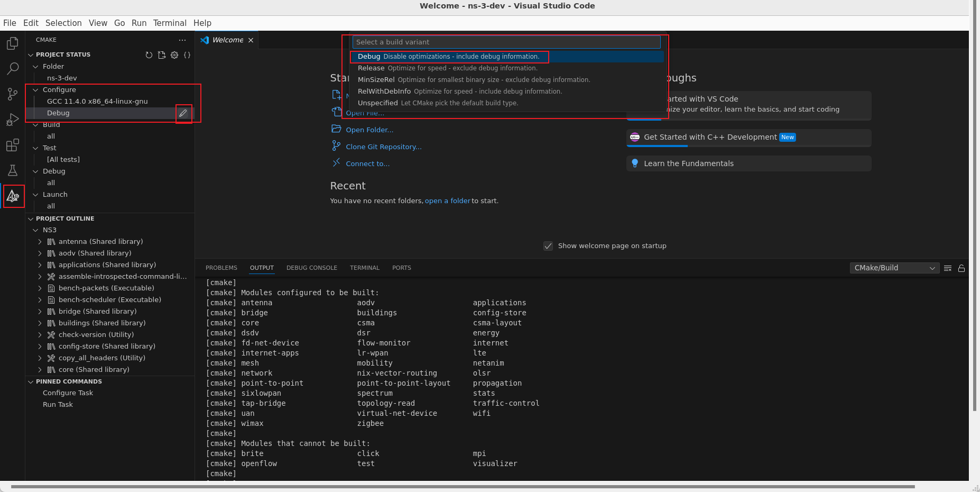Viewport: 980px width, 492px height.
Task: Switch to the DEBUG CONSOLE tab
Action: 312,268
